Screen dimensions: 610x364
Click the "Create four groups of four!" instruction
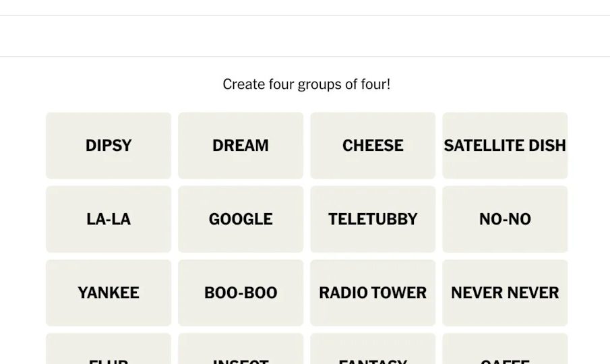coord(307,84)
